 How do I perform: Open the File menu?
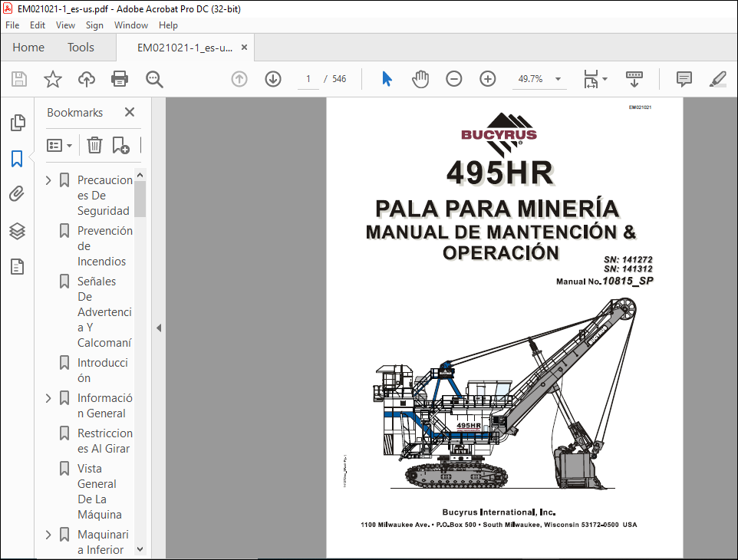[x=12, y=25]
